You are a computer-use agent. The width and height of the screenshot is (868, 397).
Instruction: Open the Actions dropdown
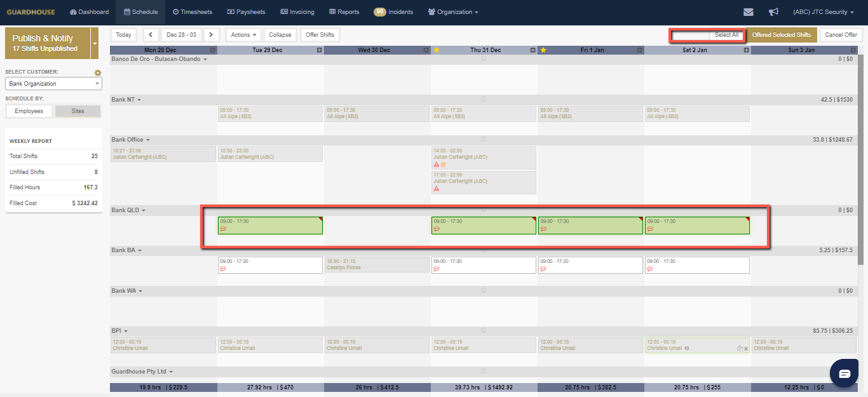coord(243,35)
